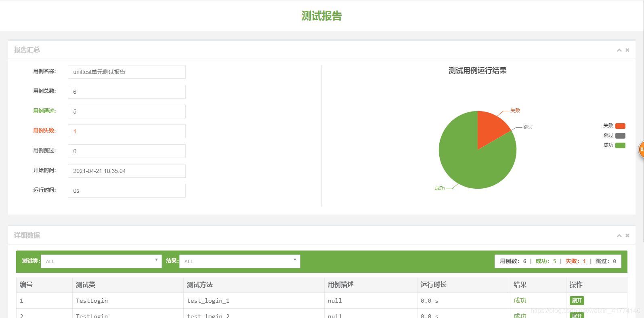644x318 pixels.
Task: Open the 测试类 filter dropdown
Action: click(101, 261)
